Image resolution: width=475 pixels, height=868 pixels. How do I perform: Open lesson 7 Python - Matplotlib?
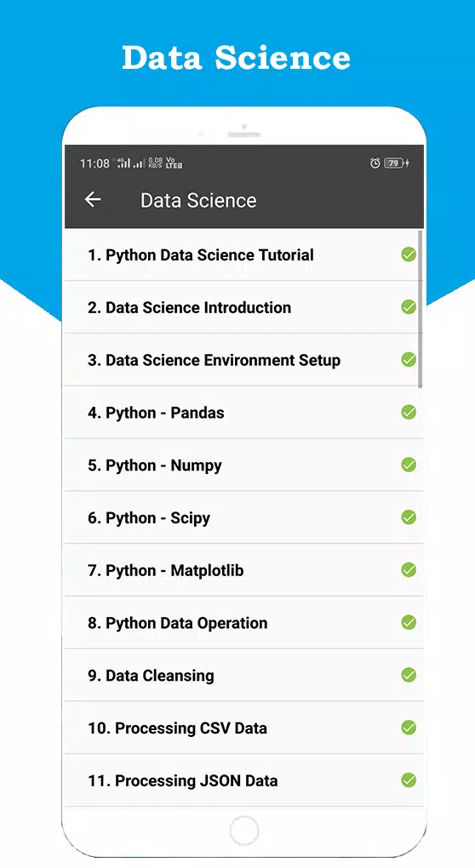pos(243,570)
